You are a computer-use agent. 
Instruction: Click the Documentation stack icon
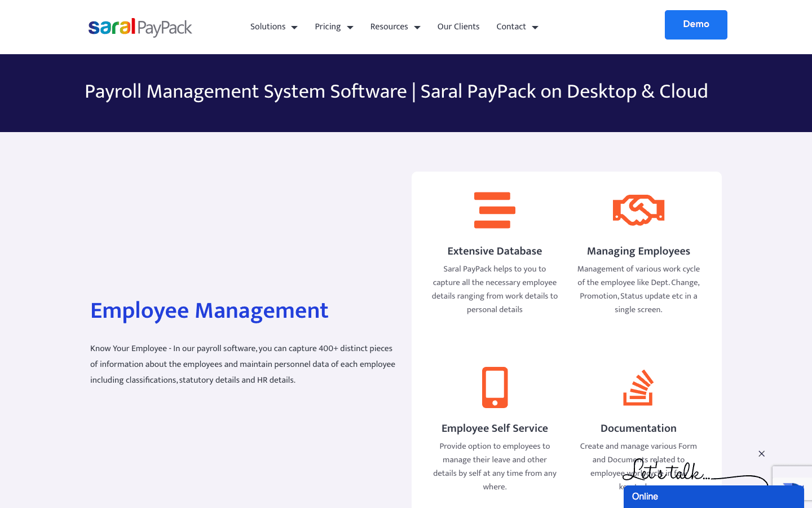(x=638, y=387)
